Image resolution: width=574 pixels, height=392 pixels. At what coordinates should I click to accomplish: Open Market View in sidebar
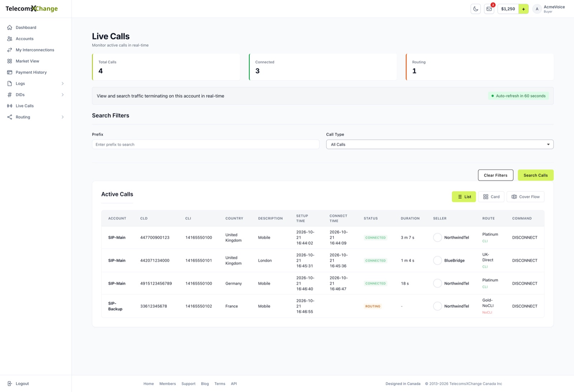pyautogui.click(x=27, y=61)
